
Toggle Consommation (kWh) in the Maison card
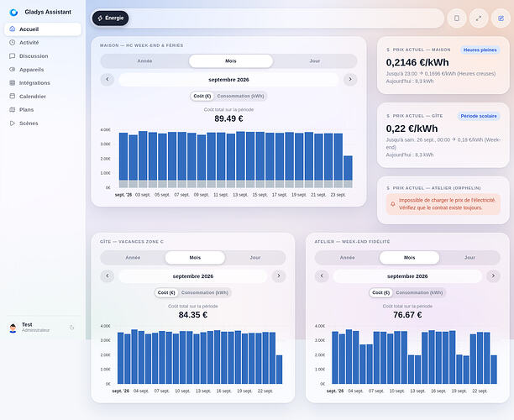click(x=240, y=96)
